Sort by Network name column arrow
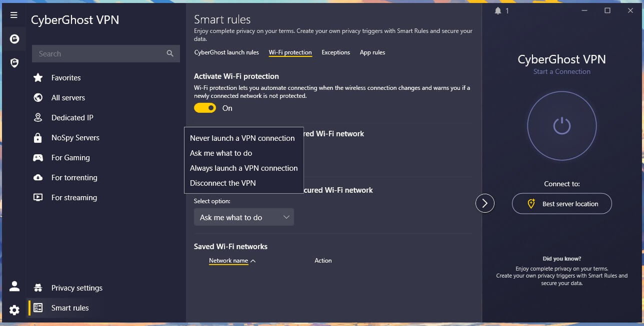This screenshot has width=644, height=326. (x=253, y=261)
